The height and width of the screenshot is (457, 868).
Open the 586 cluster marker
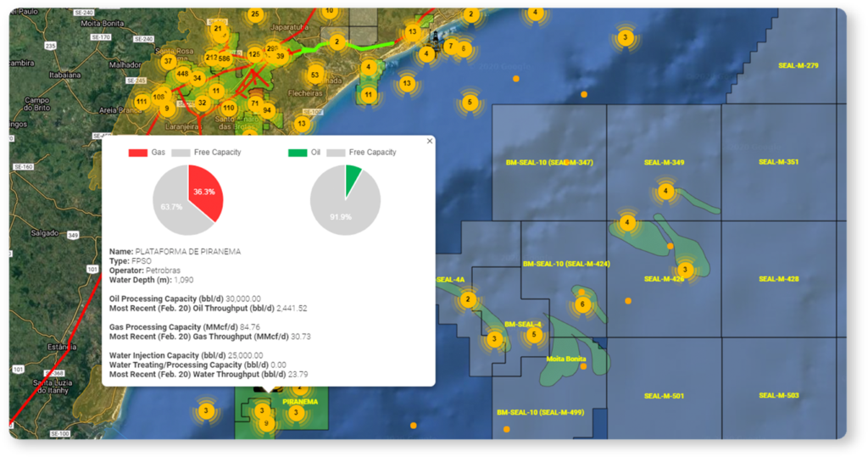pyautogui.click(x=224, y=59)
